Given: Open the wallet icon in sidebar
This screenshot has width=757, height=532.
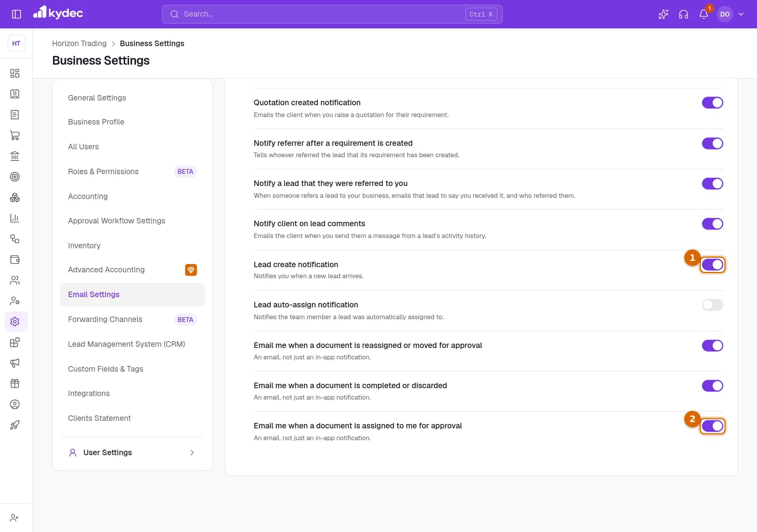Looking at the screenshot, I should tap(15, 259).
